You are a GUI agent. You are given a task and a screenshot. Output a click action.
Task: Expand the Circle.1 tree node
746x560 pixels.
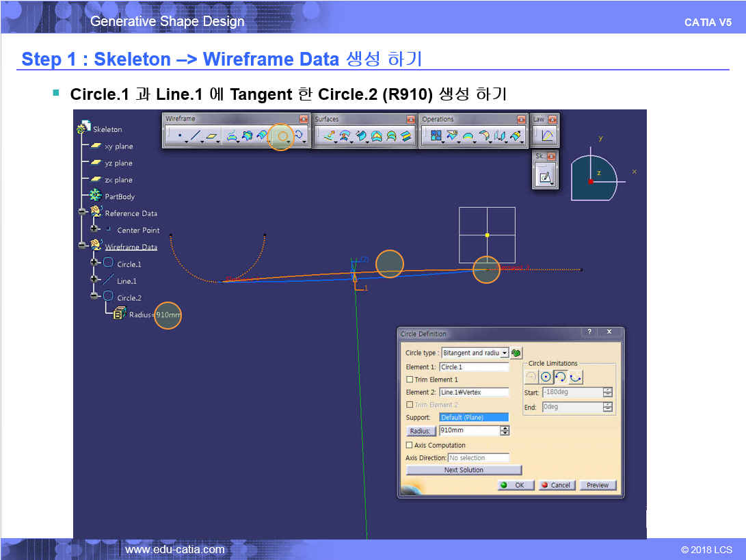pos(95,263)
